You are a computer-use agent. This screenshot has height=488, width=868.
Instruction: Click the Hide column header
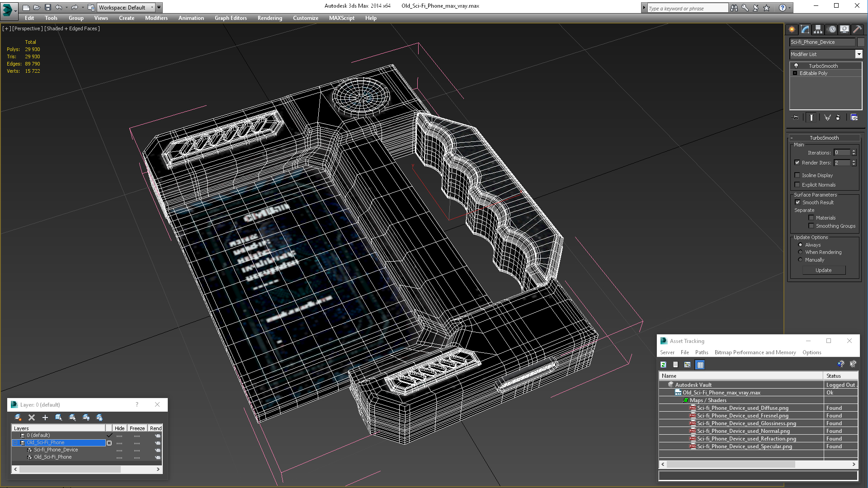[x=119, y=428]
